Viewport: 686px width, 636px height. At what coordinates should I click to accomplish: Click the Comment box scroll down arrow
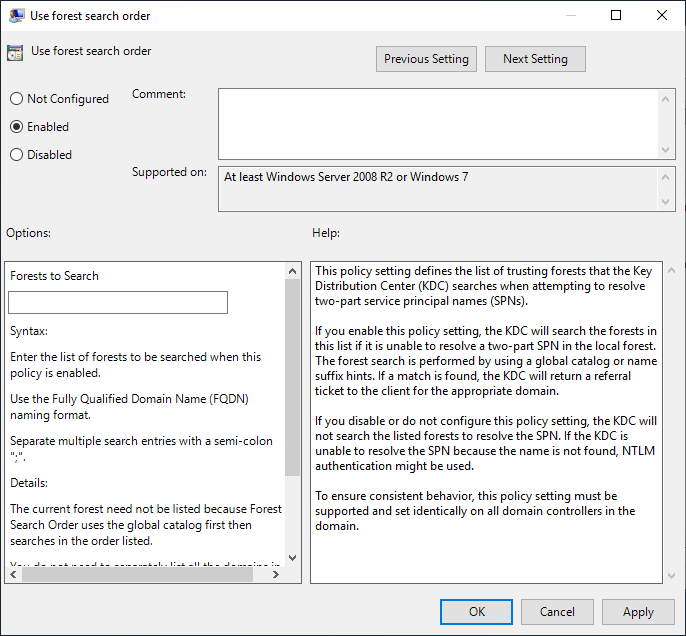(x=667, y=149)
